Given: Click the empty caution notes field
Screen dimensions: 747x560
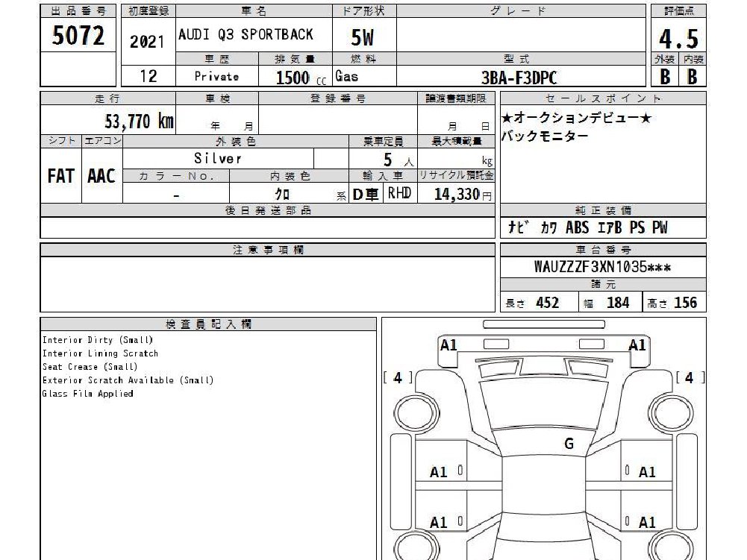Looking at the screenshot, I should coord(268,284).
